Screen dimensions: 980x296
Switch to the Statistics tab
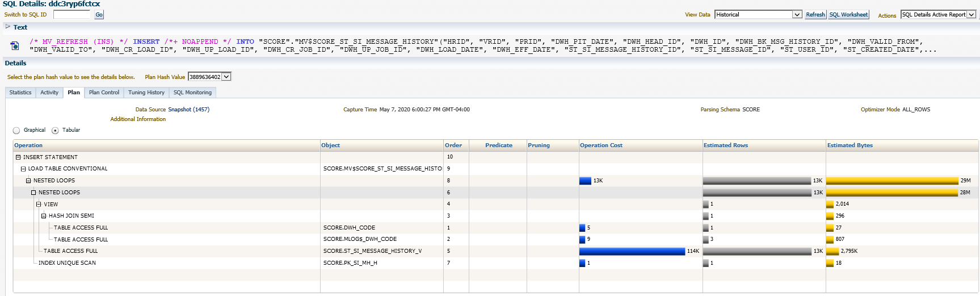click(x=20, y=93)
